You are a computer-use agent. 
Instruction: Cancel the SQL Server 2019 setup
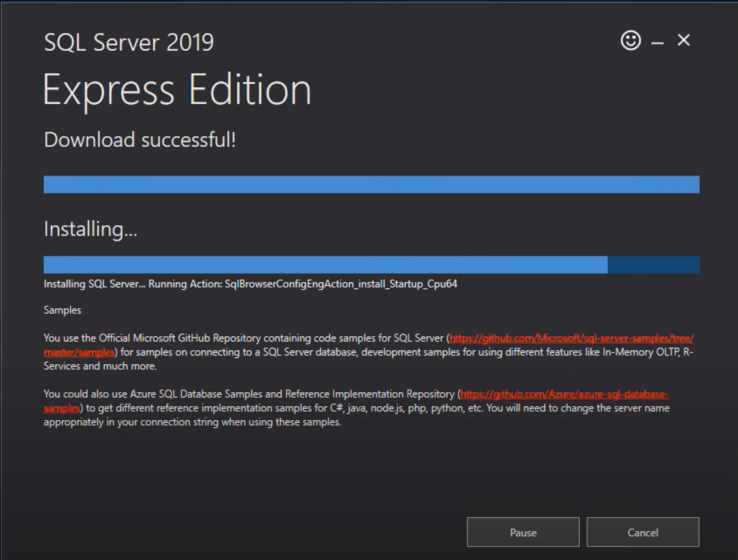(643, 532)
